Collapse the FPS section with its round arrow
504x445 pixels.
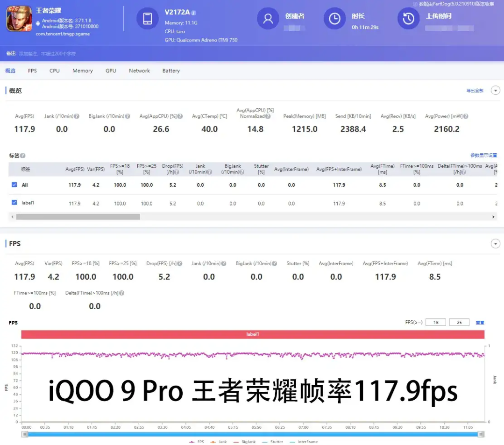point(495,244)
